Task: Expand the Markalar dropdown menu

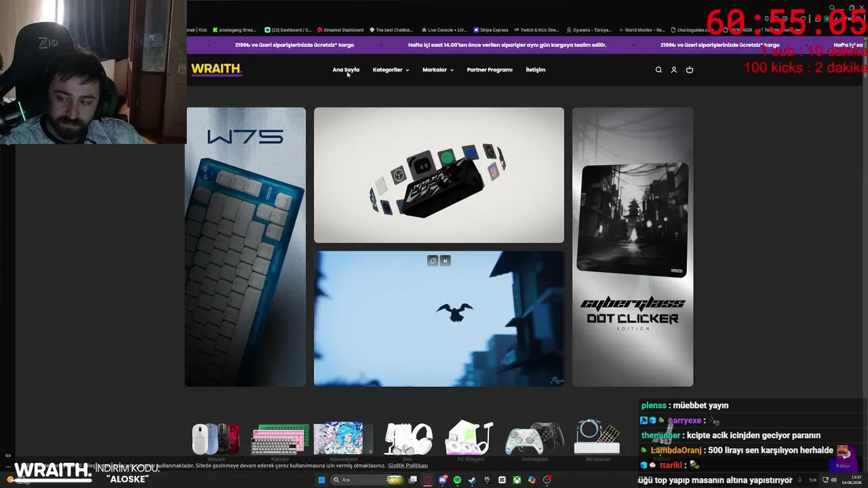Action: [x=438, y=70]
